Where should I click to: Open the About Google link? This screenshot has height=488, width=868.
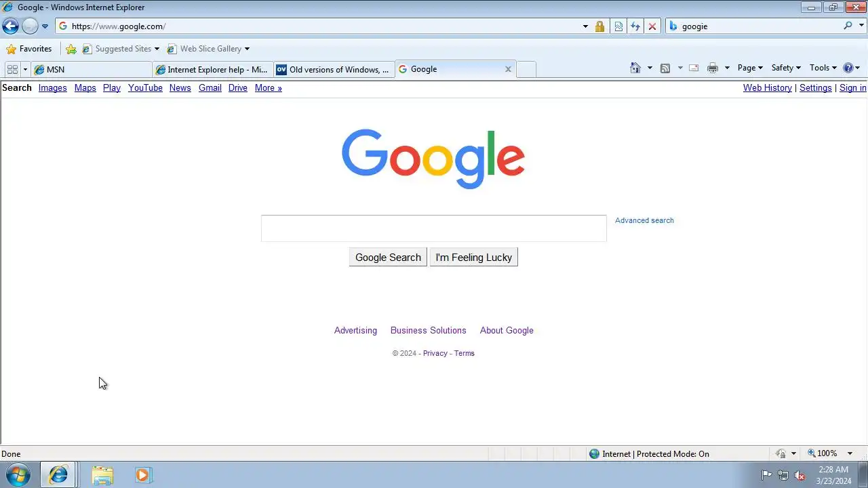click(x=507, y=331)
